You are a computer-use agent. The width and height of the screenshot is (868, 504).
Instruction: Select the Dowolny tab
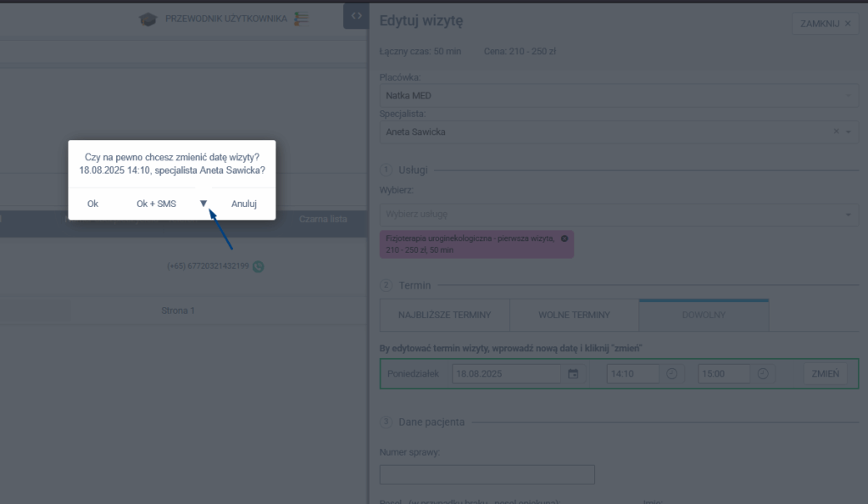tap(704, 315)
